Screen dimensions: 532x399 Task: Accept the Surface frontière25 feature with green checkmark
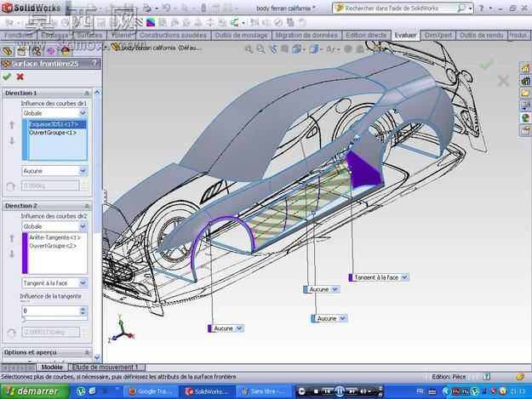click(7, 77)
